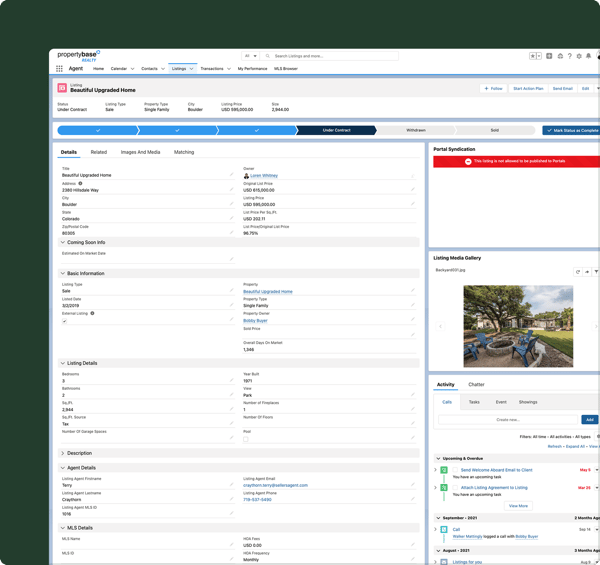This screenshot has width=600, height=565.
Task: Click the External Listing info icon
Action: 92,313
